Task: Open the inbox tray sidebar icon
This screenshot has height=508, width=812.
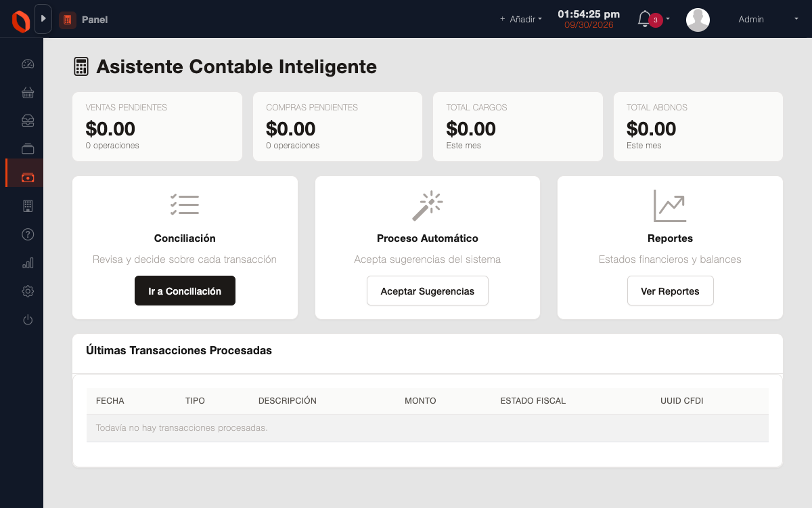Action: (x=28, y=121)
